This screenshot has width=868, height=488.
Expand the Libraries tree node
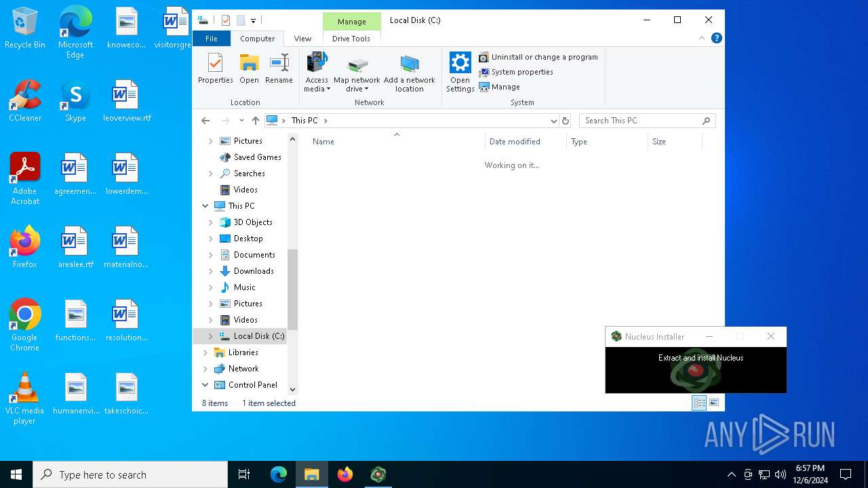pyautogui.click(x=205, y=352)
